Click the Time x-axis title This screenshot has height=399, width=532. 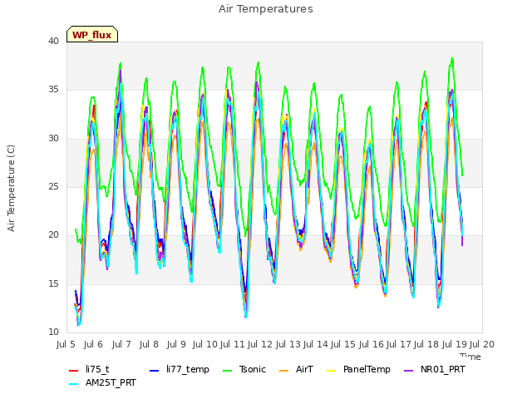[x=470, y=357]
